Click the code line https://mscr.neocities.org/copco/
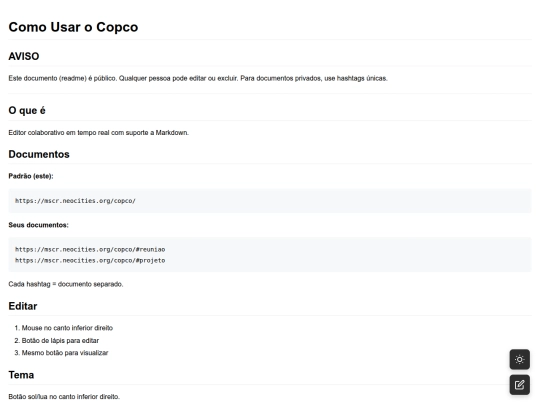Image resolution: width=540 pixels, height=405 pixels. click(75, 201)
